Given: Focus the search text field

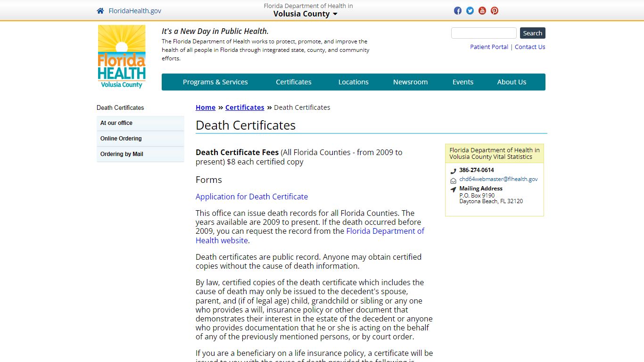Looking at the screenshot, I should pos(484,33).
